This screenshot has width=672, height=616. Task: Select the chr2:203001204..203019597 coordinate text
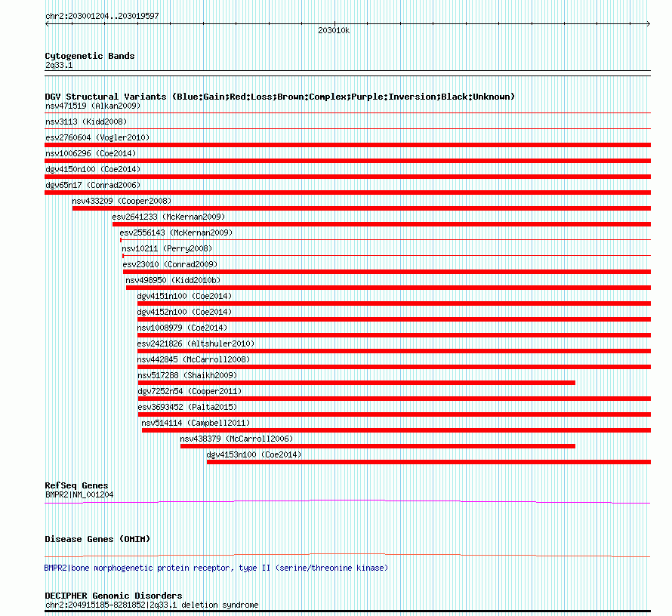click(x=102, y=16)
